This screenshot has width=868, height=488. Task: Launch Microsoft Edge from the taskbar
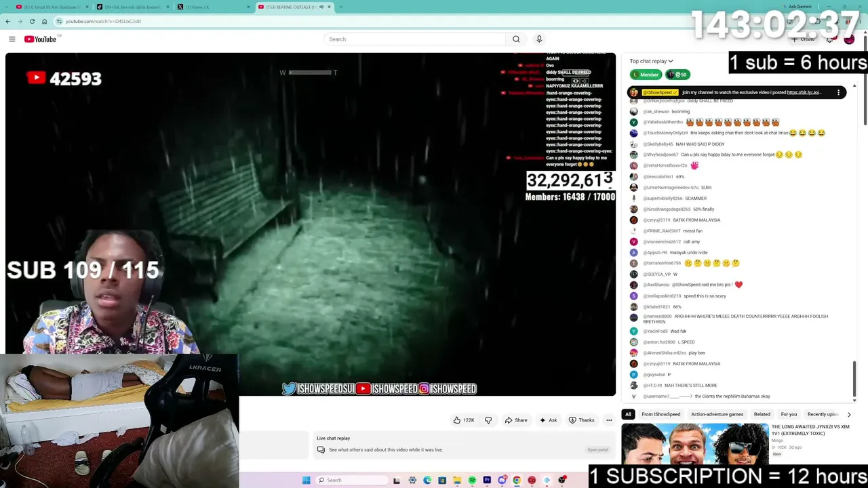tap(427, 481)
